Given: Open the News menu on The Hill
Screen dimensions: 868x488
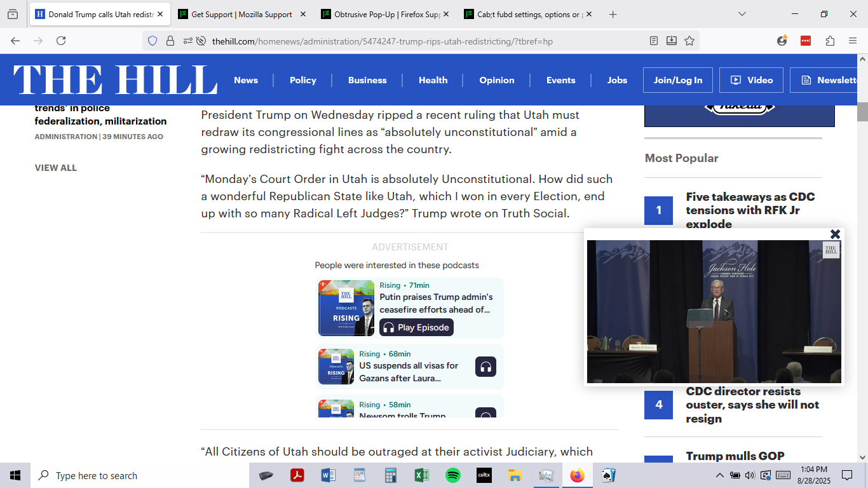Looking at the screenshot, I should (x=246, y=80).
